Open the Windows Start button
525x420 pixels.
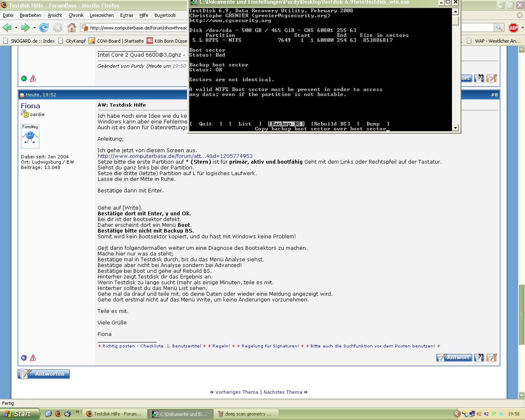coord(20,414)
